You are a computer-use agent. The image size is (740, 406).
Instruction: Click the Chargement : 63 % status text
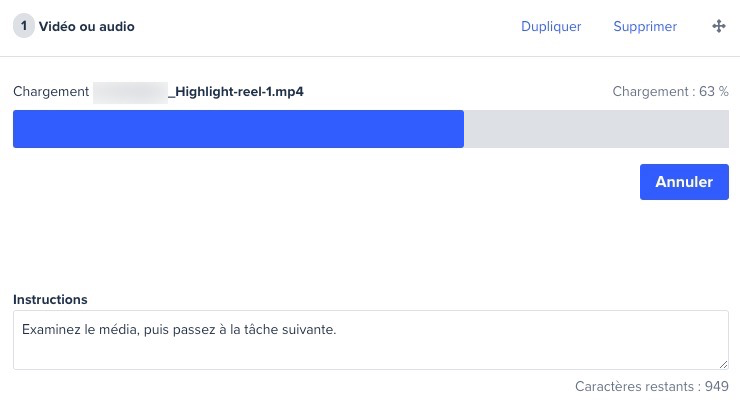click(x=670, y=92)
